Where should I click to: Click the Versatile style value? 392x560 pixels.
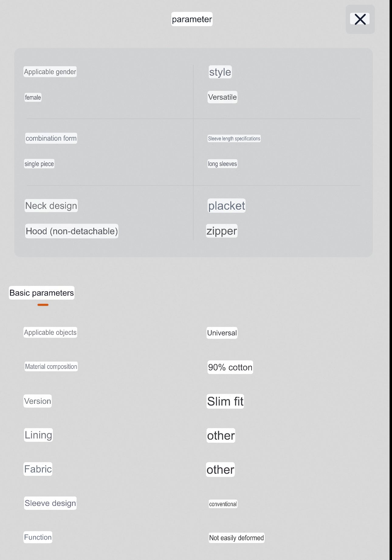pyautogui.click(x=222, y=97)
